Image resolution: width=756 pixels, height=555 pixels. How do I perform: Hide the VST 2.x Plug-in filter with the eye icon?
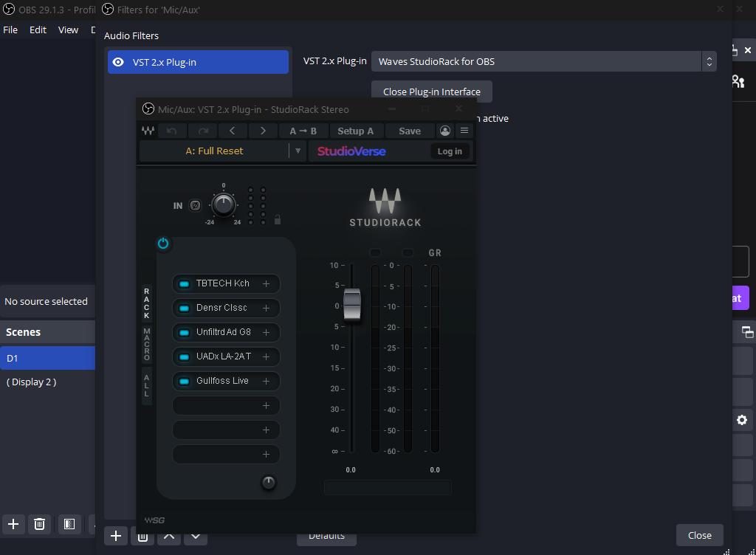117,62
